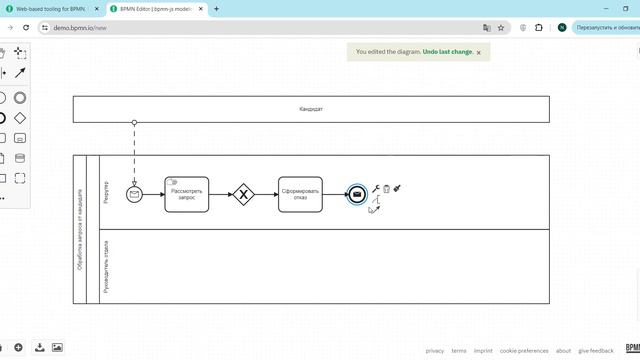This screenshot has height=360, width=640.
Task: Select the 'Сформировать отказ' task
Action: click(300, 194)
